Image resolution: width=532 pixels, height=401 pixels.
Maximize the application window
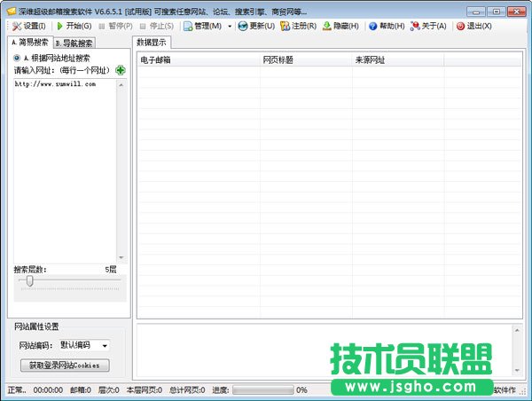click(496, 12)
